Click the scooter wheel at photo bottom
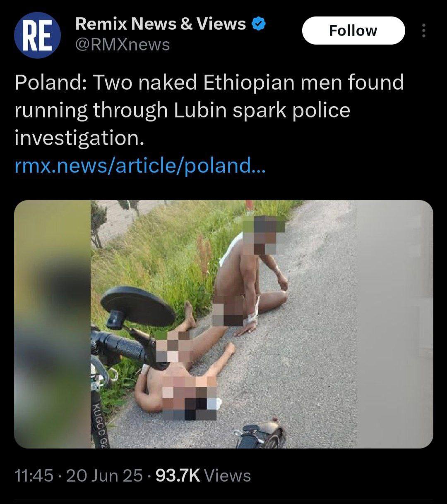The height and width of the screenshot is (504, 447). point(261,436)
